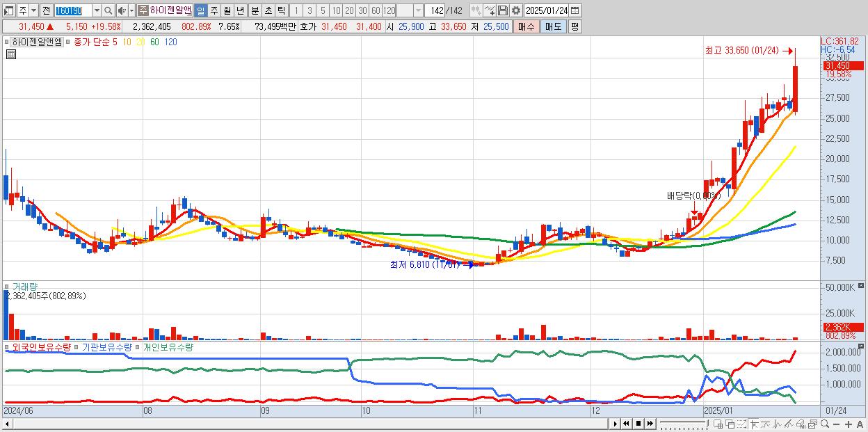868x432 pixels.
Task: Save the chart with the floppy disk icon
Action: 503,11
